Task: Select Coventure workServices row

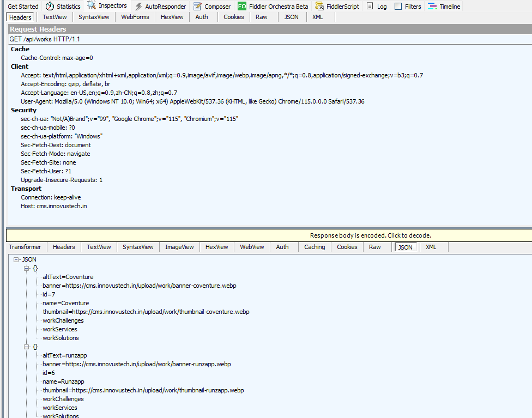Action: coord(60,329)
